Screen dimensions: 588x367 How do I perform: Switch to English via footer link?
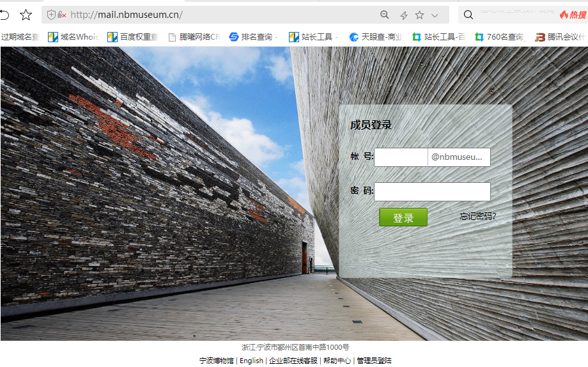click(x=251, y=361)
